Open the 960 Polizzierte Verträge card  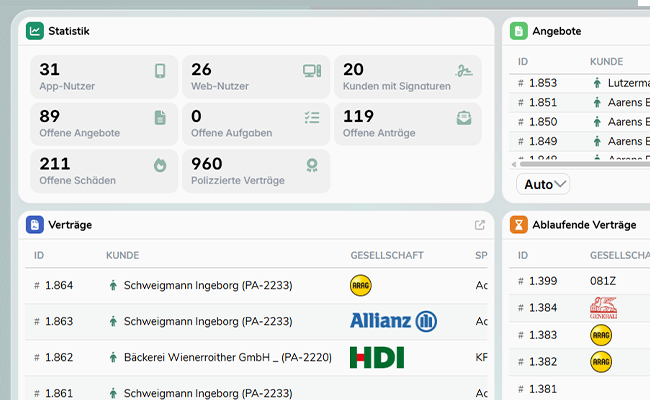click(256, 171)
